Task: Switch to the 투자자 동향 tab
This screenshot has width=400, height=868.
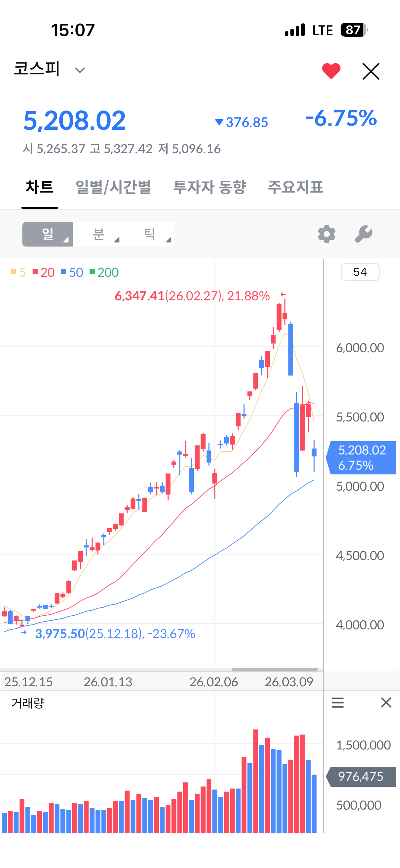Action: click(209, 187)
